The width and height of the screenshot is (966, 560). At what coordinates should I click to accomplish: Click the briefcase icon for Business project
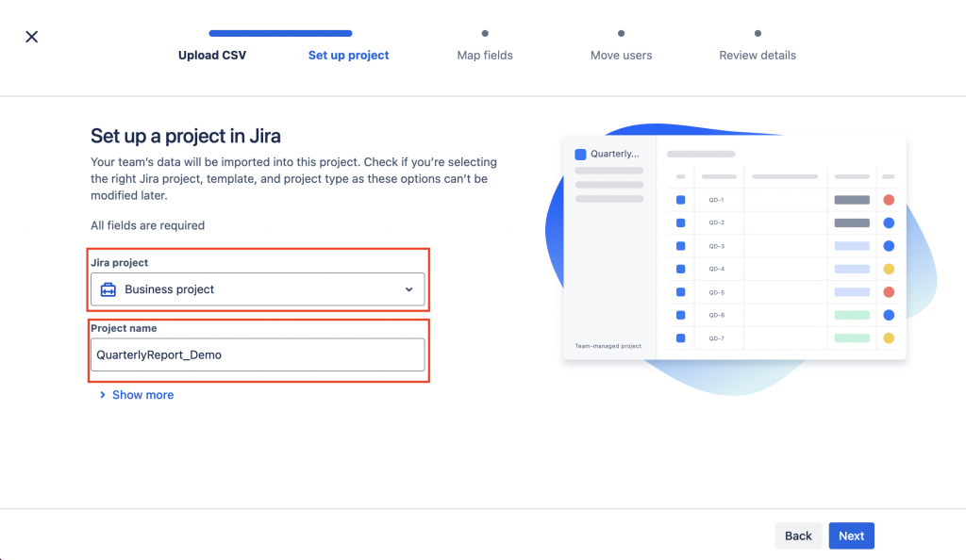108,289
